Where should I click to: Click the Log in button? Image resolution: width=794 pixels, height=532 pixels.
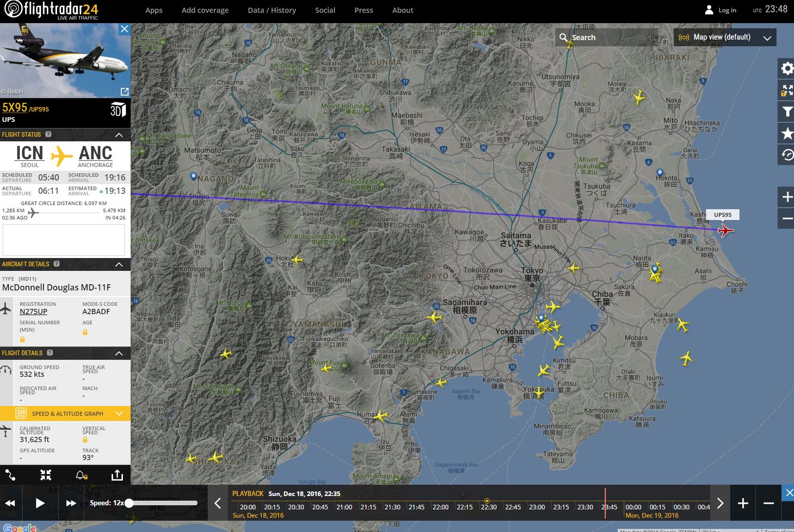pyautogui.click(x=721, y=10)
